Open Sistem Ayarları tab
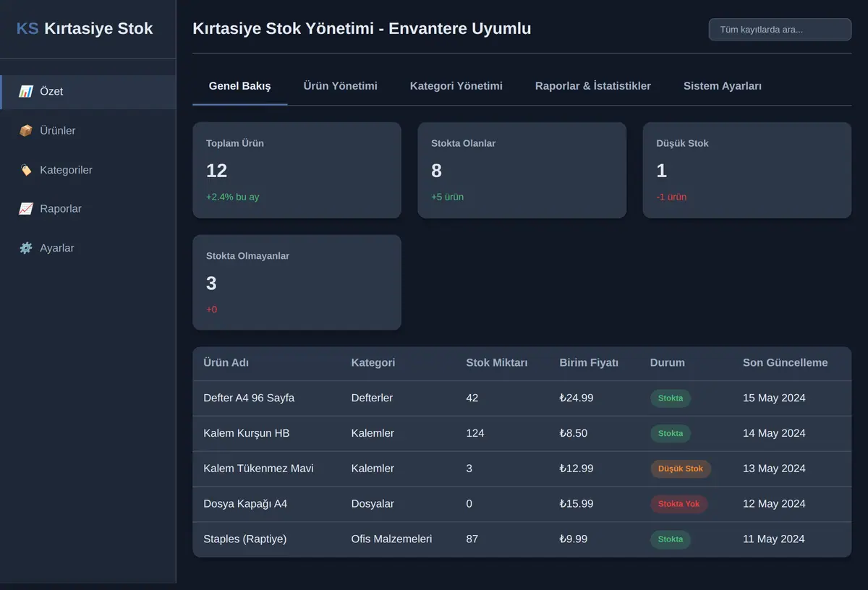868x590 pixels. click(x=723, y=86)
